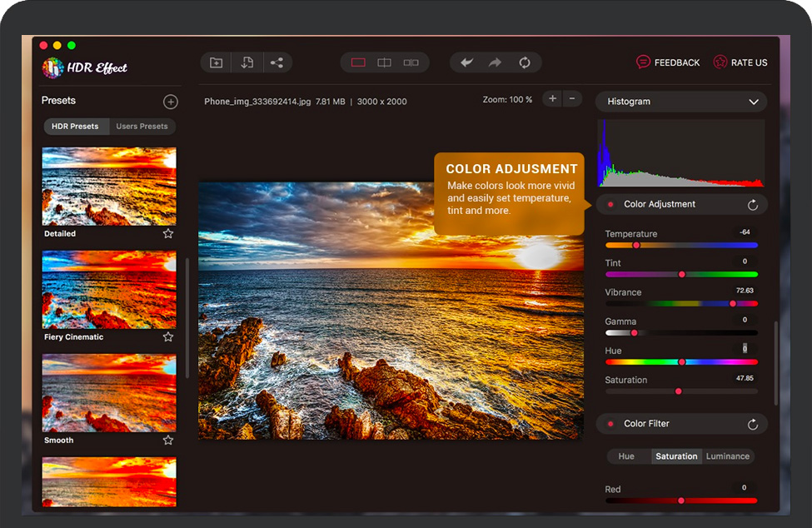Image resolution: width=812 pixels, height=528 pixels.
Task: Click the export image icon
Action: click(x=247, y=62)
